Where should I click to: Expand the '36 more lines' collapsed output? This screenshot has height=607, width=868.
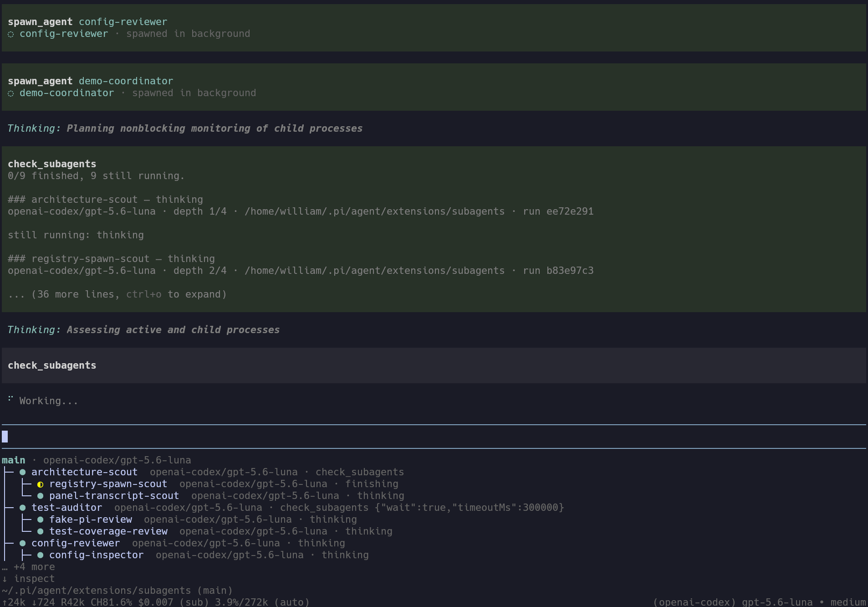pos(117,294)
